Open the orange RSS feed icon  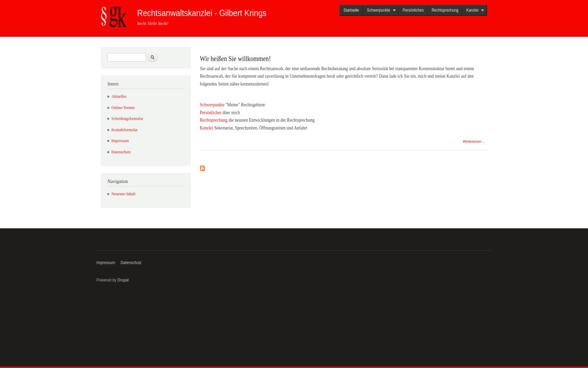click(x=202, y=168)
